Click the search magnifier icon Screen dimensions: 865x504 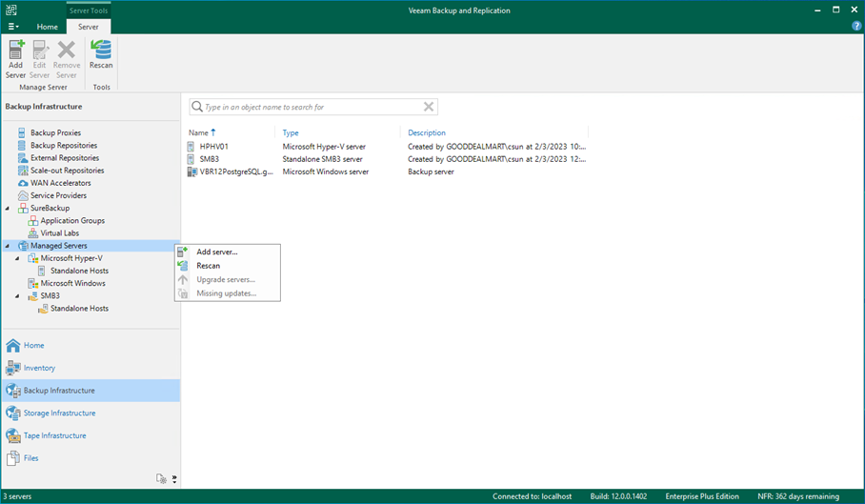(x=197, y=107)
